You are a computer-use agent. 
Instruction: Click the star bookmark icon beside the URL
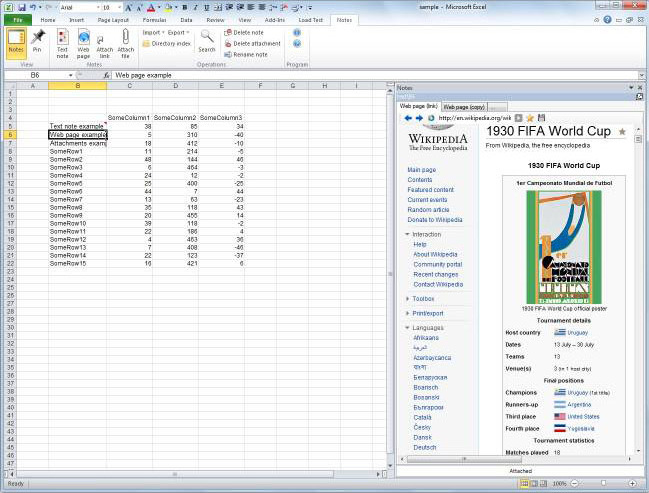531,118
